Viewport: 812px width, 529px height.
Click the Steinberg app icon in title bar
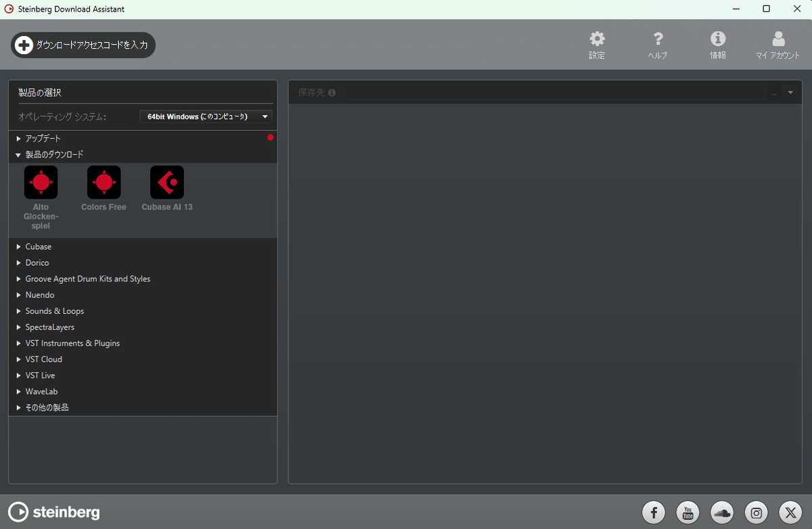click(x=9, y=9)
